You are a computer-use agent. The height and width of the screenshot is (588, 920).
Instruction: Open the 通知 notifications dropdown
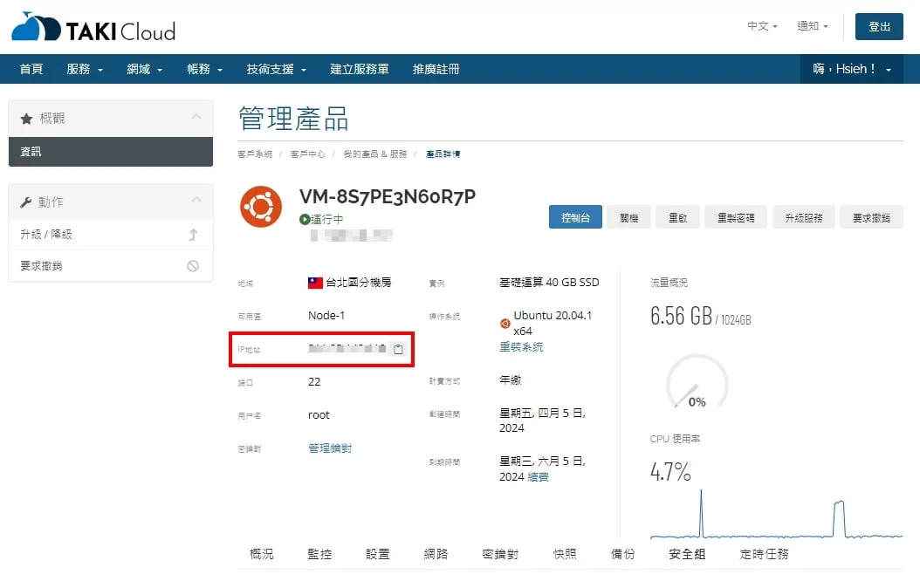pyautogui.click(x=812, y=26)
